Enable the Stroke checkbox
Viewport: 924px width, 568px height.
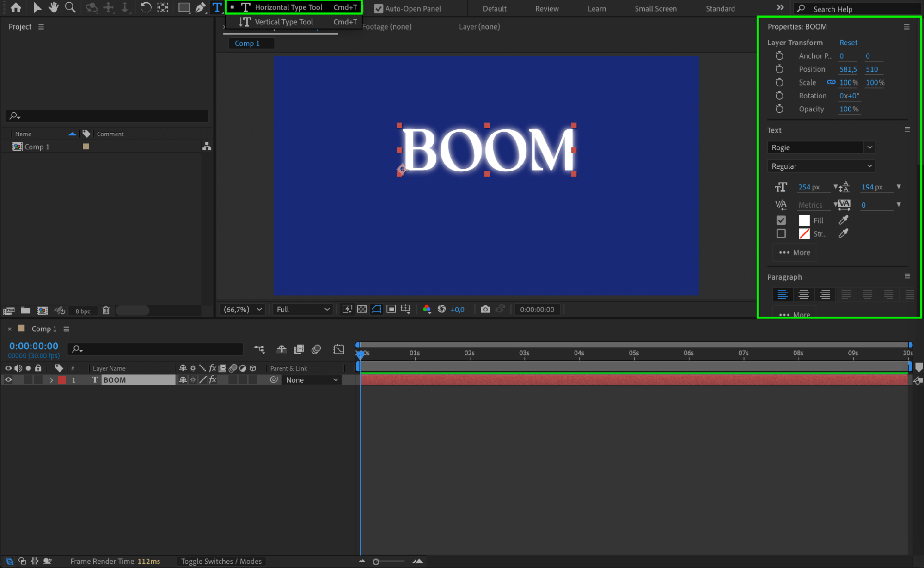click(781, 234)
